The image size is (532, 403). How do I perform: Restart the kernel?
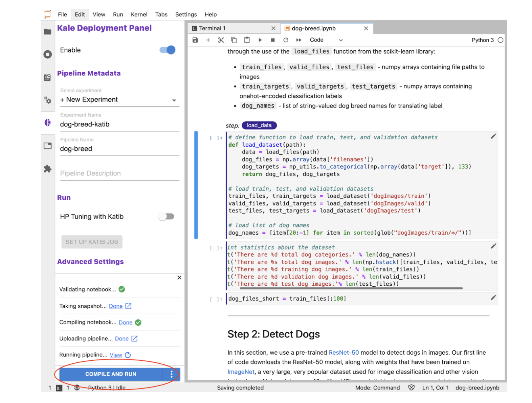[x=286, y=40]
